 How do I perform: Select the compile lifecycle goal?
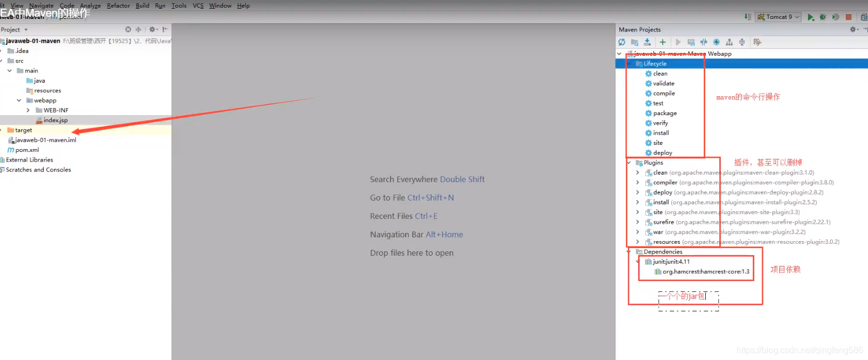660,94
